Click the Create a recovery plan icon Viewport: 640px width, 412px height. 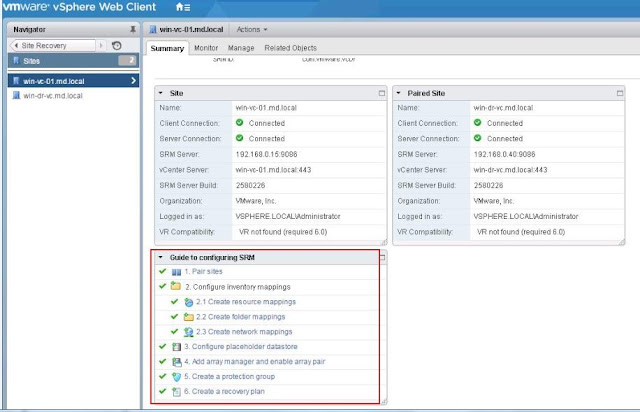pyautogui.click(x=176, y=392)
